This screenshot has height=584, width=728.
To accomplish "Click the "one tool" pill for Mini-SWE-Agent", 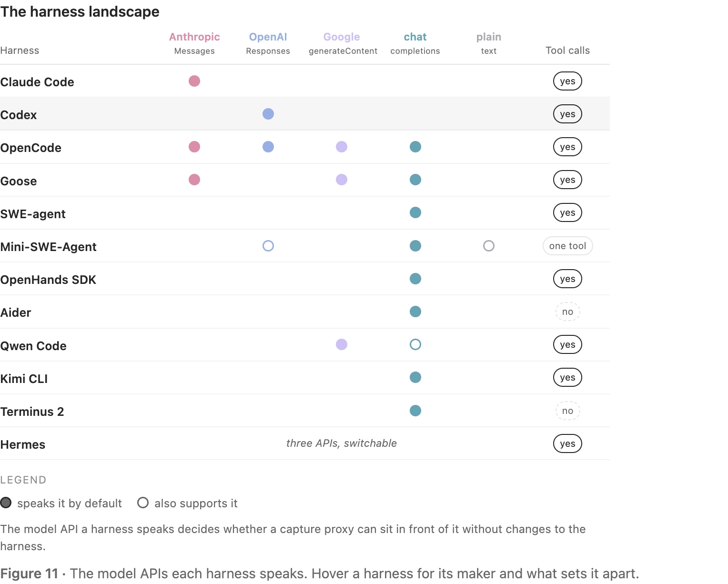I will (x=567, y=246).
